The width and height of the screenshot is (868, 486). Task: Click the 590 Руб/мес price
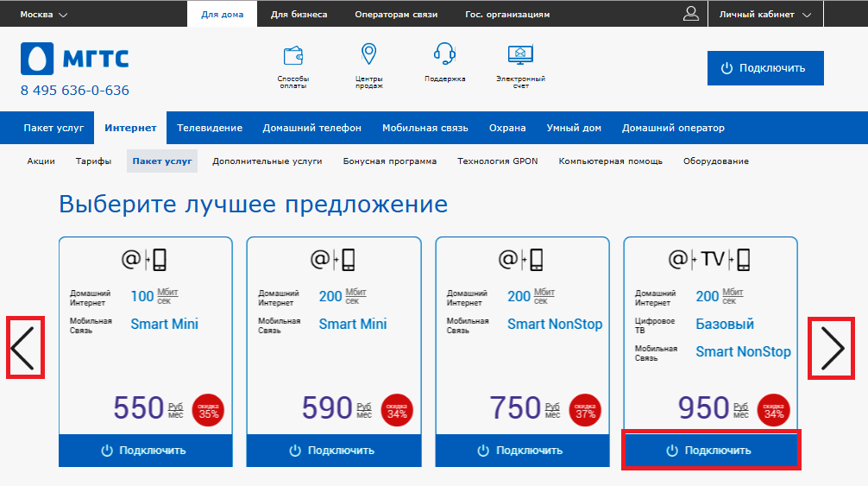(x=337, y=408)
